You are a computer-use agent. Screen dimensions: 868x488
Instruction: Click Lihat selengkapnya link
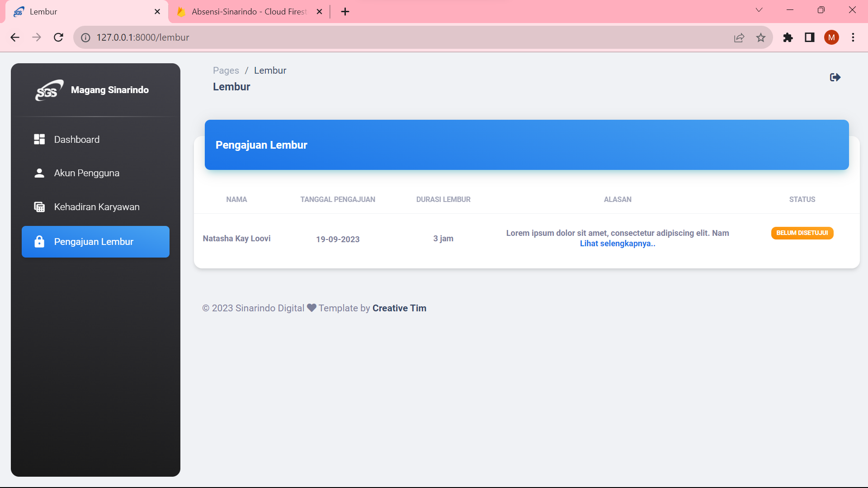tap(617, 244)
